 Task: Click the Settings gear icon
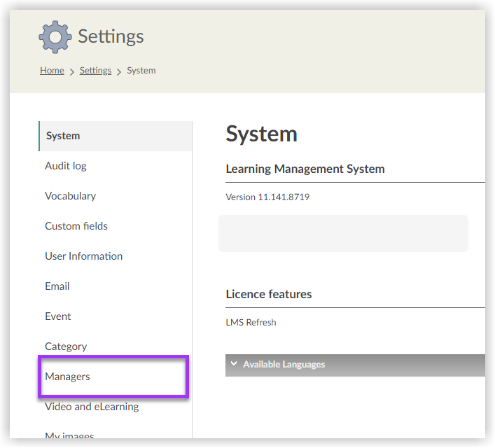(x=55, y=37)
